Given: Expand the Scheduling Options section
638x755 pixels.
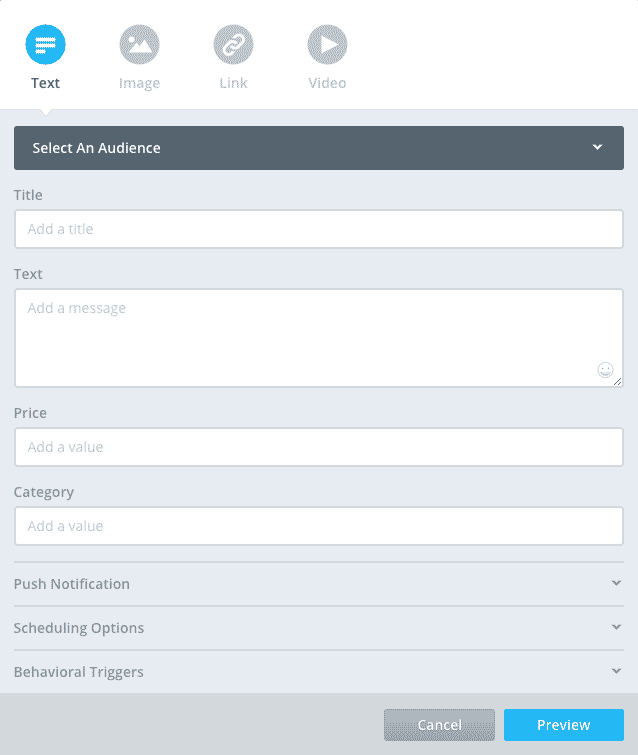Looking at the screenshot, I should [318, 628].
